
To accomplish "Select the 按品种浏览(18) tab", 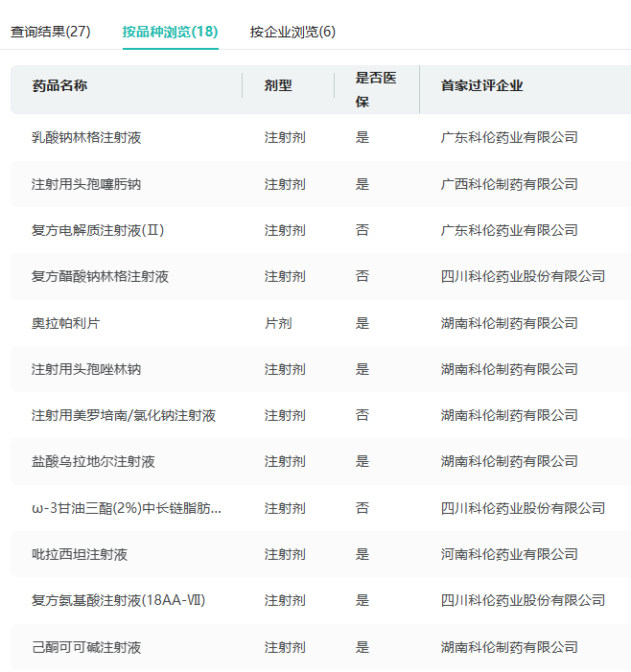I will pyautogui.click(x=170, y=32).
